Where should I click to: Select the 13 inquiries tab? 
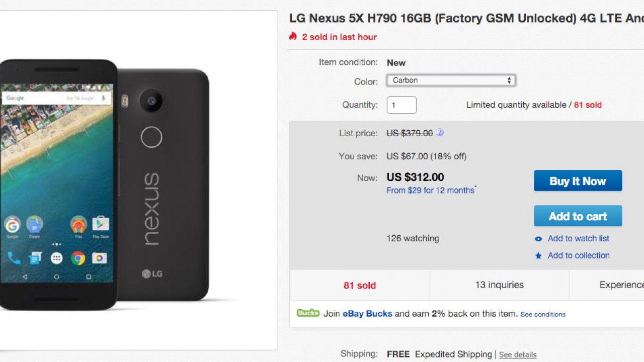pos(499,285)
